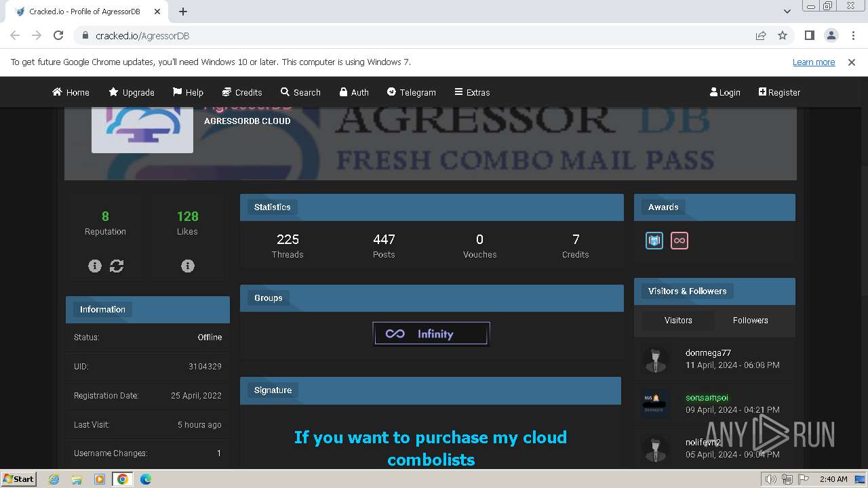The height and width of the screenshot is (488, 868).
Task: Expand the tab search chevron
Action: click(787, 12)
